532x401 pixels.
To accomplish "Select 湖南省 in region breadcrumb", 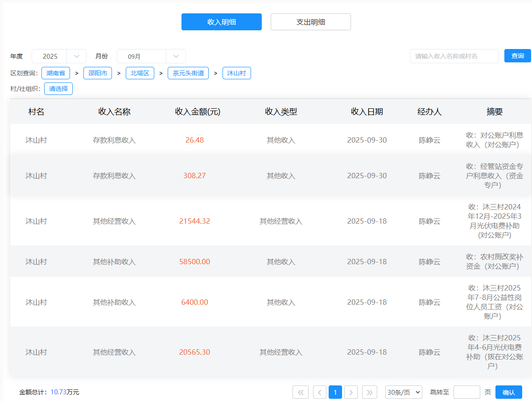I will point(56,73).
